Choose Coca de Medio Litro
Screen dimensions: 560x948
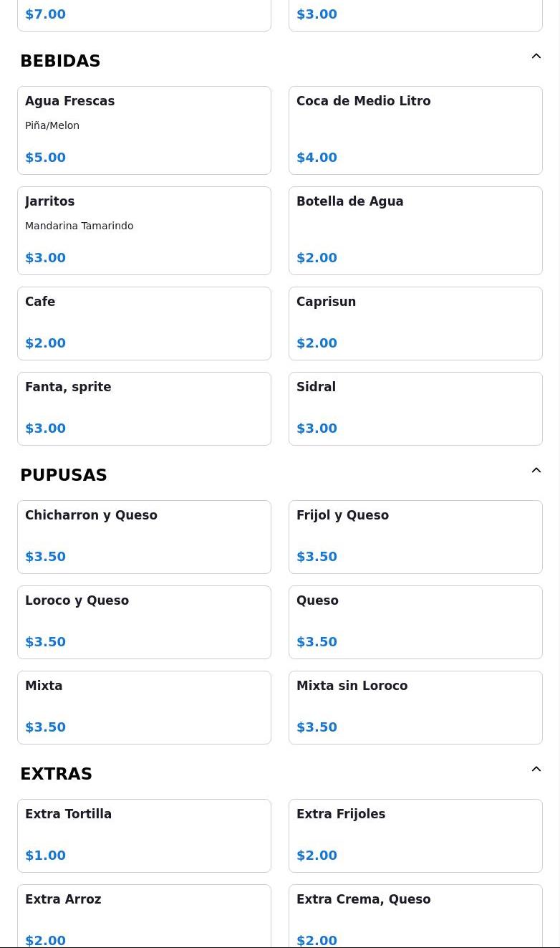(x=415, y=130)
